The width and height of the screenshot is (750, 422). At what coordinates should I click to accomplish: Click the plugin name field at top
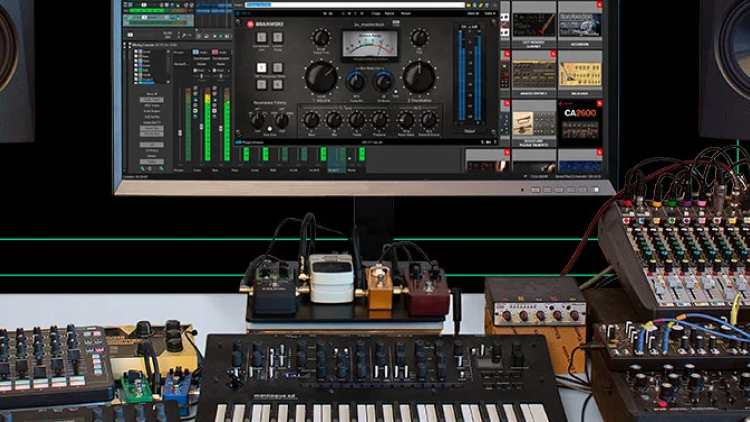(354, 5)
